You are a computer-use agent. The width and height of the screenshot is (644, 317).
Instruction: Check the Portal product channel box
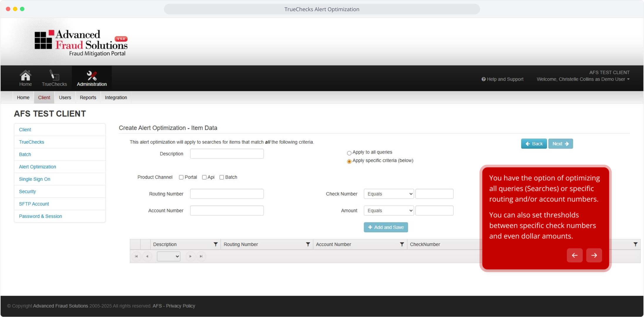pos(181,177)
